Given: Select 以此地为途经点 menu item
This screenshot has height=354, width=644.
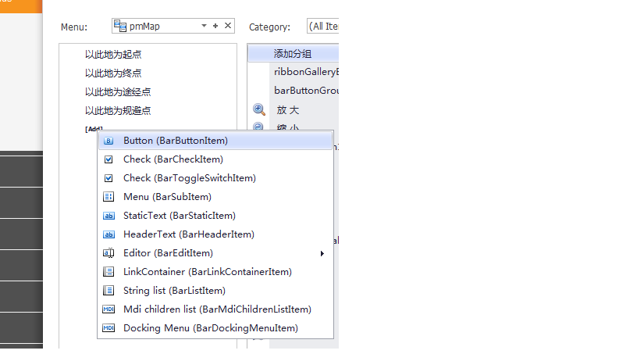Looking at the screenshot, I should click(x=118, y=92).
